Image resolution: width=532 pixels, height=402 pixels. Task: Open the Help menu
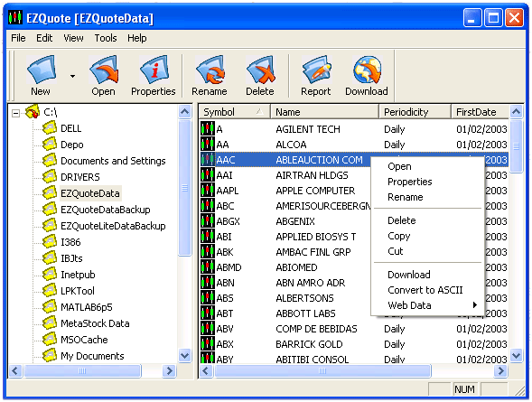(137, 38)
